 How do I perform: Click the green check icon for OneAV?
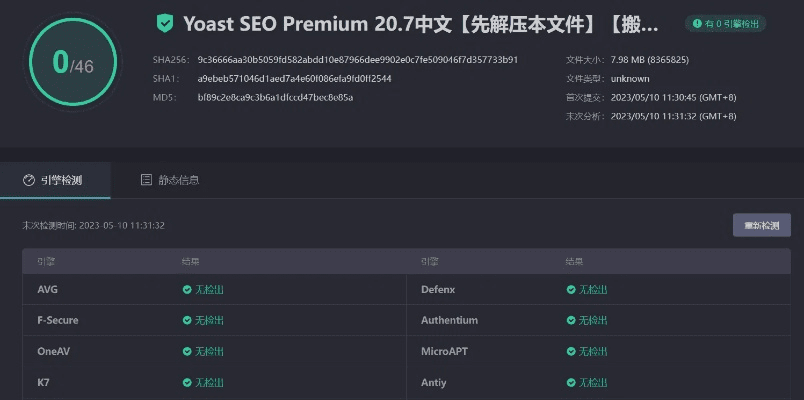coord(187,352)
